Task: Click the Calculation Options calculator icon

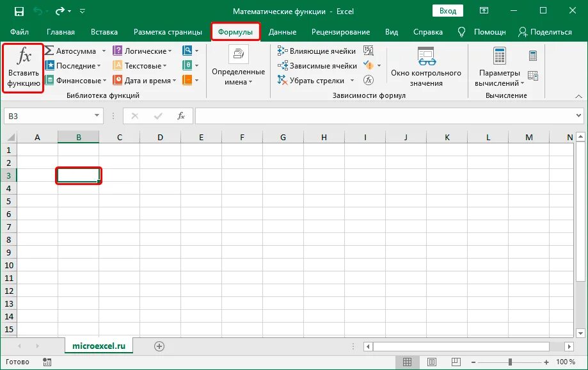Action: (500, 56)
